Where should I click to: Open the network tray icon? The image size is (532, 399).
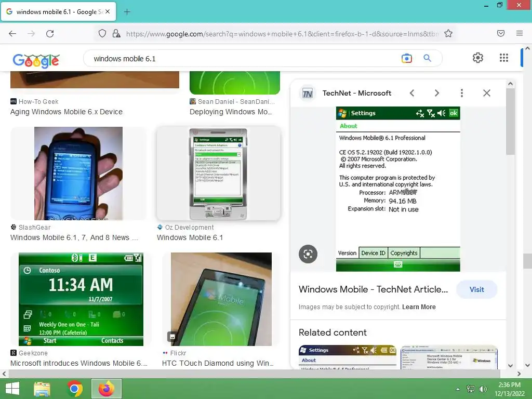click(x=471, y=389)
